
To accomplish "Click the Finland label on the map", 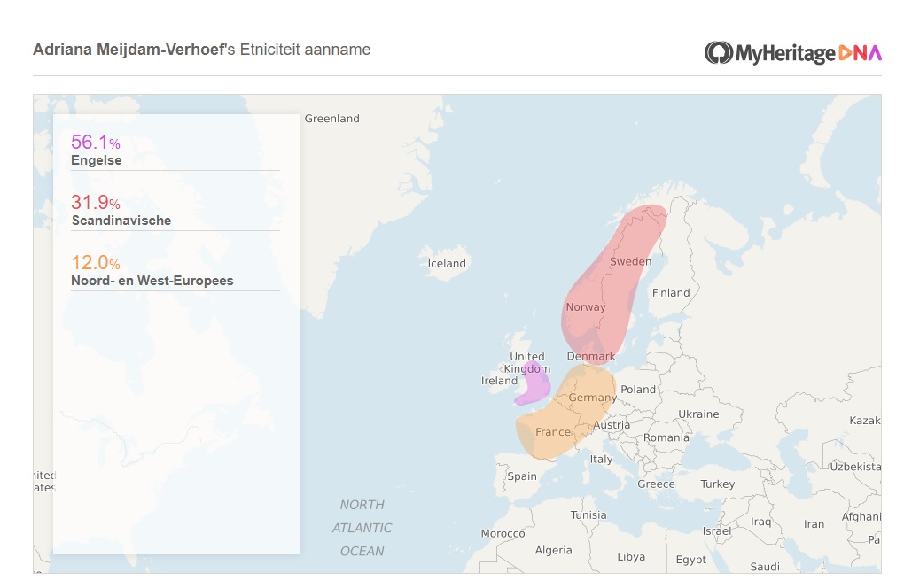I will (671, 292).
